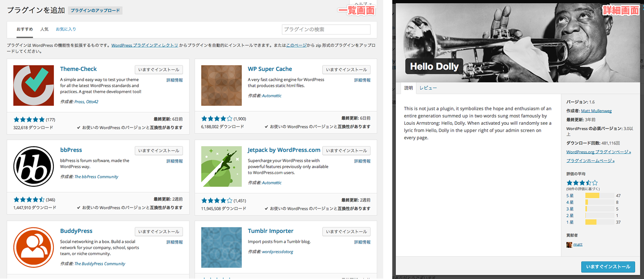Image resolution: width=644 pixels, height=279 pixels.
Task: Click The bbPress Community author link
Action: 96,177
